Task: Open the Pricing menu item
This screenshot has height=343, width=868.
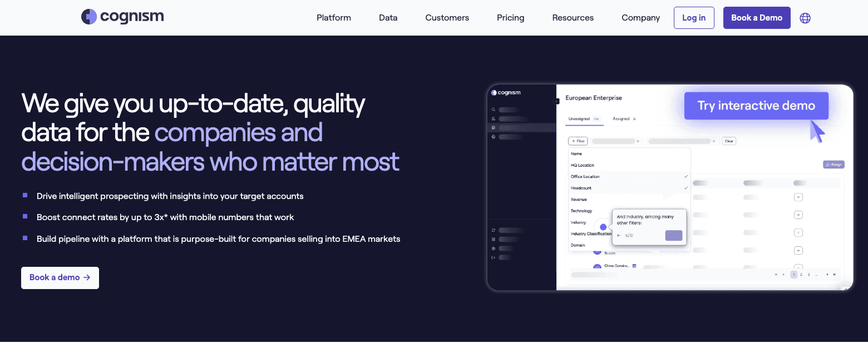Action: 510,17
